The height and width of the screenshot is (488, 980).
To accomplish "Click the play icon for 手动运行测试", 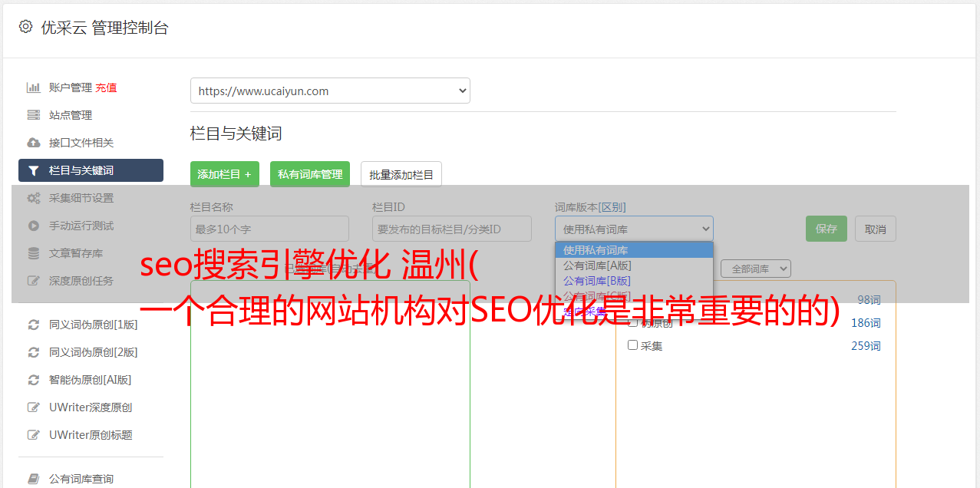I will pyautogui.click(x=33, y=226).
